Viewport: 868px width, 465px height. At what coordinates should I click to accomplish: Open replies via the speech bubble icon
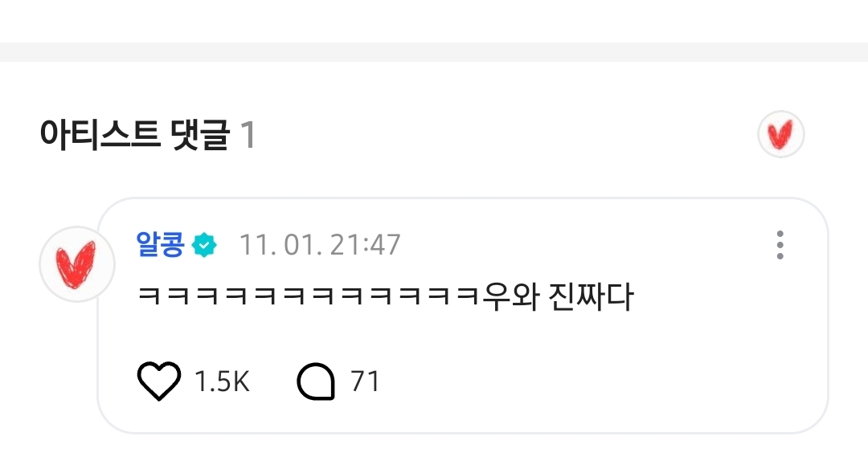click(316, 381)
